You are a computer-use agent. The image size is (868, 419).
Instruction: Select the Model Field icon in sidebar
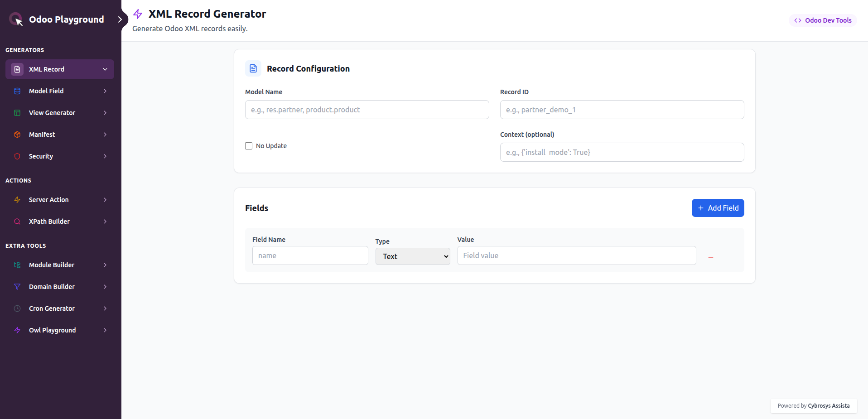tap(17, 91)
